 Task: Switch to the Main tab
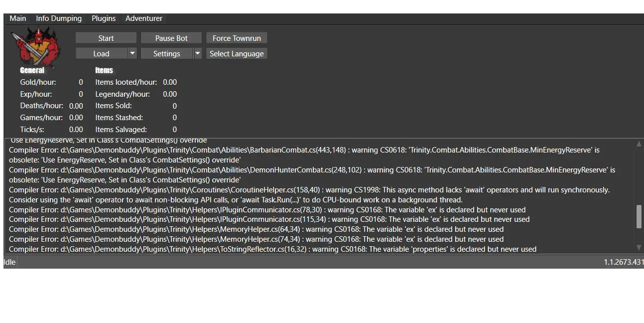(18, 18)
